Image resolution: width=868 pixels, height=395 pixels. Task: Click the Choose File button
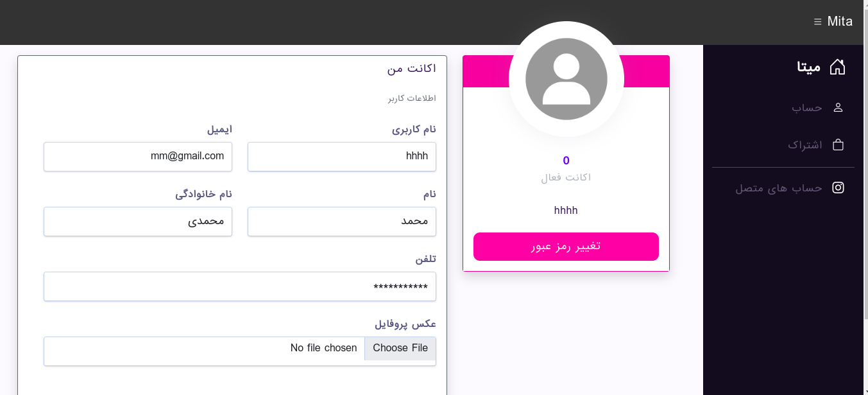400,348
